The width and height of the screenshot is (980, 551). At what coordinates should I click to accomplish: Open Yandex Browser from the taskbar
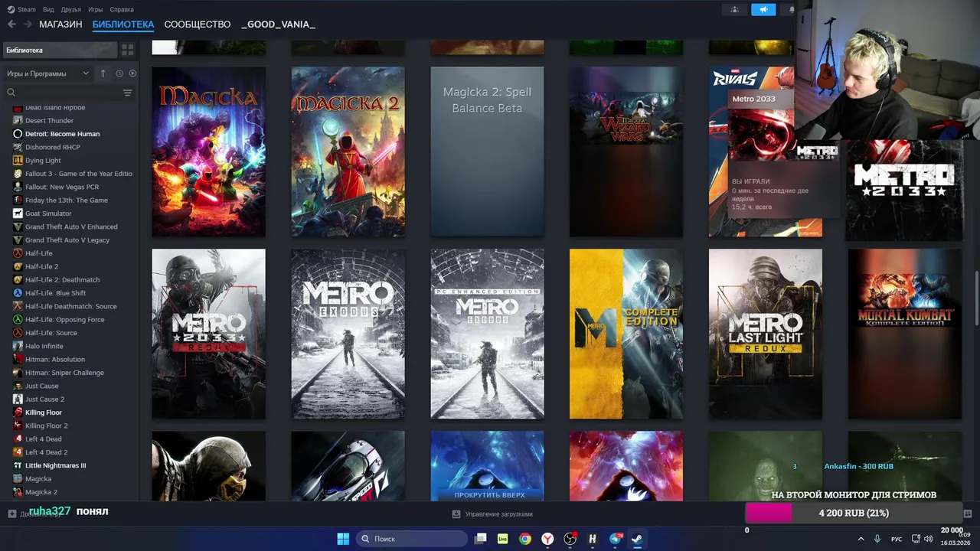(548, 539)
